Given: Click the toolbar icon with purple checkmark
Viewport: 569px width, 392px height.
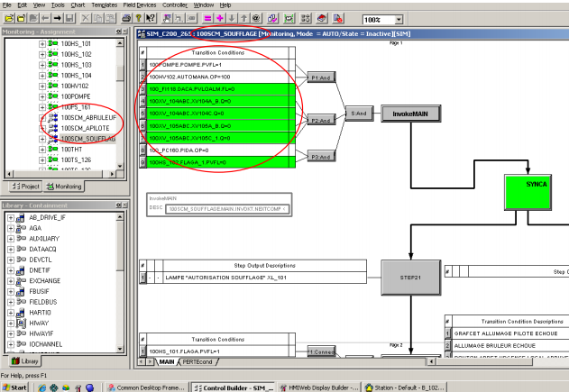Looking at the screenshot, I should pos(272,19).
